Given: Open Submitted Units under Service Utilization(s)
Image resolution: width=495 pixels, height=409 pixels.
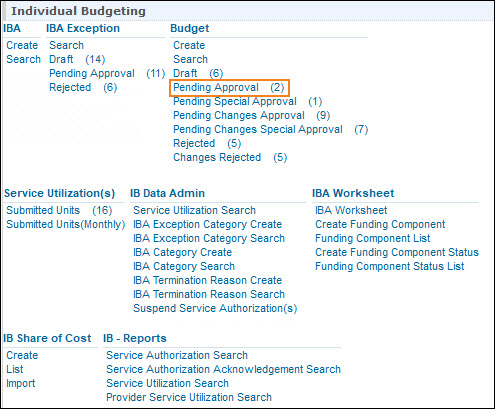Looking at the screenshot, I should pos(43,210).
